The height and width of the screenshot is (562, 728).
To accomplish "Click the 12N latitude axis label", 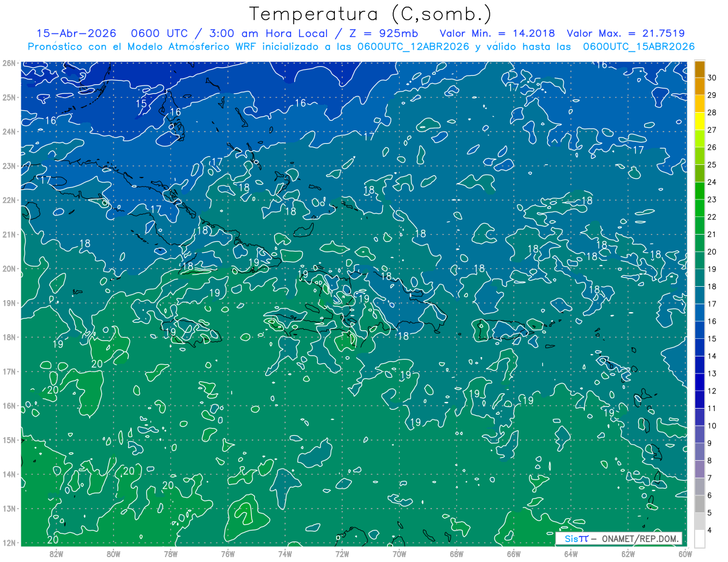I will 8,543.
